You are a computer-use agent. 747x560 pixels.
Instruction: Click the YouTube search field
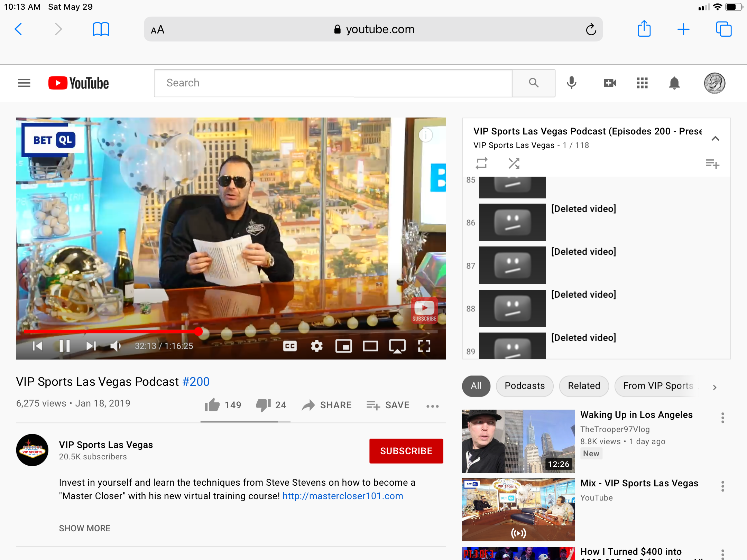point(333,83)
